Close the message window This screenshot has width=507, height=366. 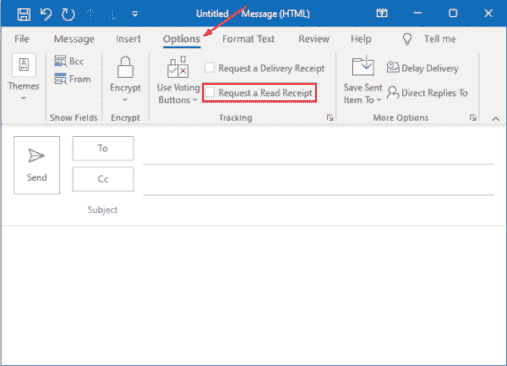pos(488,13)
